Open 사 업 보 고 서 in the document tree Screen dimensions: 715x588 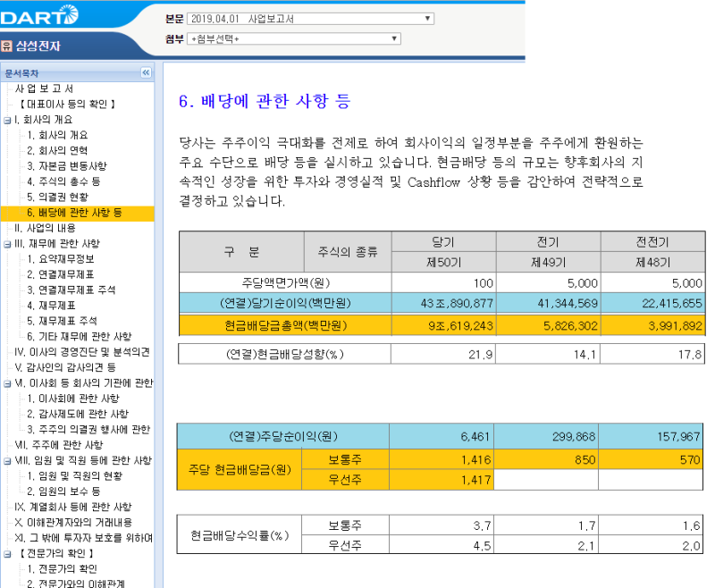pos(44,88)
